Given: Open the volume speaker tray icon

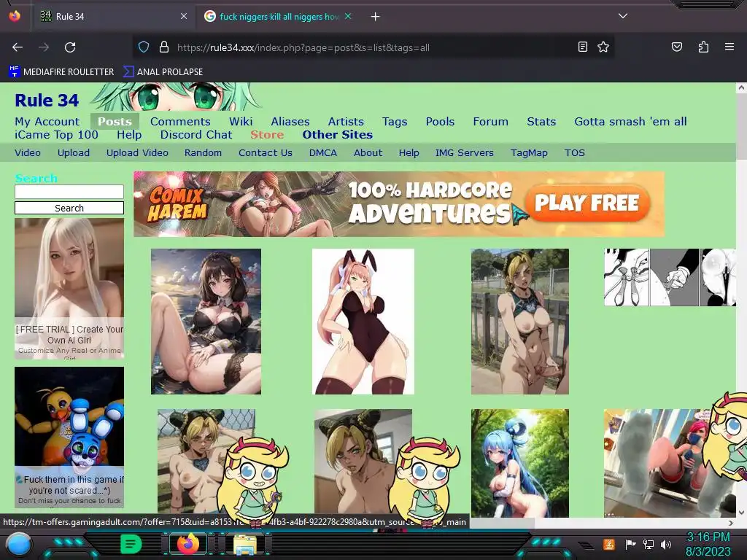Looking at the screenshot, I should click(666, 544).
